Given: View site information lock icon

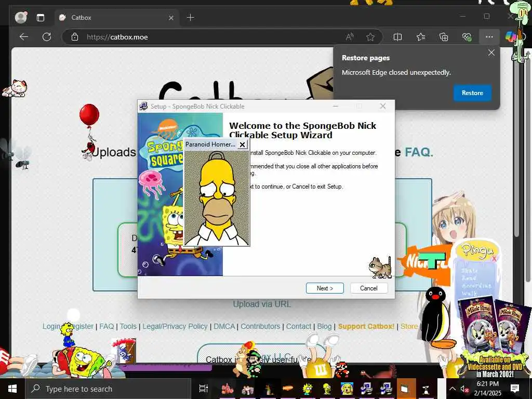Looking at the screenshot, I should 75,37.
